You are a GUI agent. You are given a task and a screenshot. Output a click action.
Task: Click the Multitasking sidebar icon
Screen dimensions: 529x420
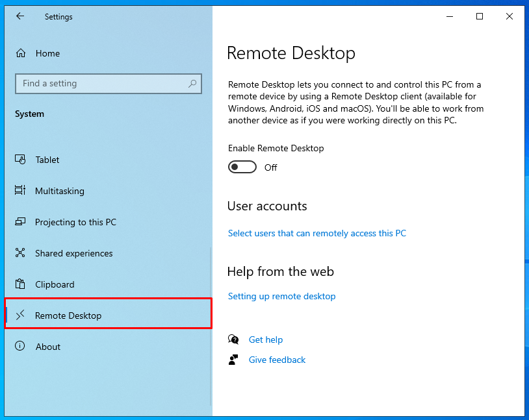click(x=20, y=190)
